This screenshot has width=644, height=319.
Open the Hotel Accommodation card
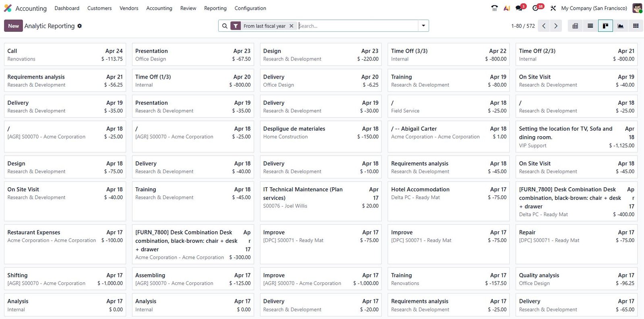coord(449,201)
